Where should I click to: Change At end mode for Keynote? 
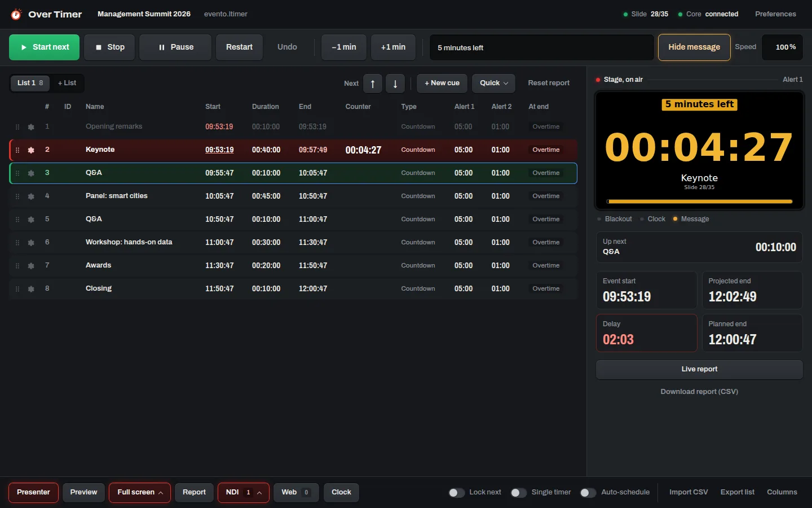point(546,150)
